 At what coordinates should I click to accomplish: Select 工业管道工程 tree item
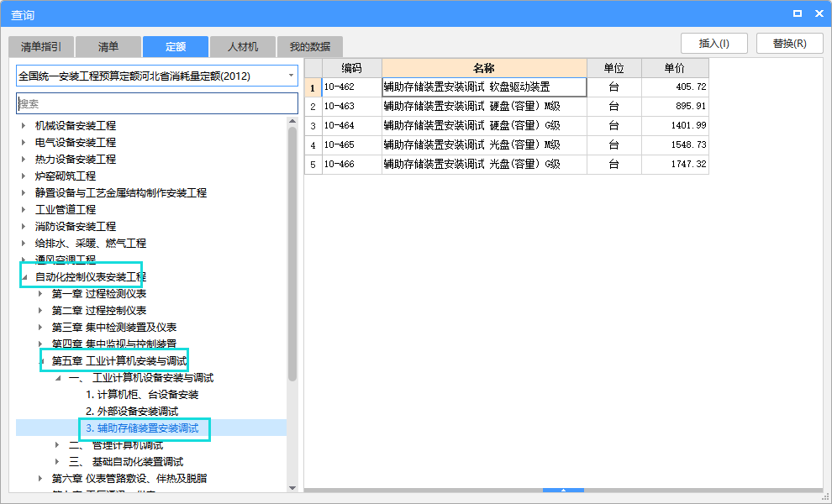(66, 209)
